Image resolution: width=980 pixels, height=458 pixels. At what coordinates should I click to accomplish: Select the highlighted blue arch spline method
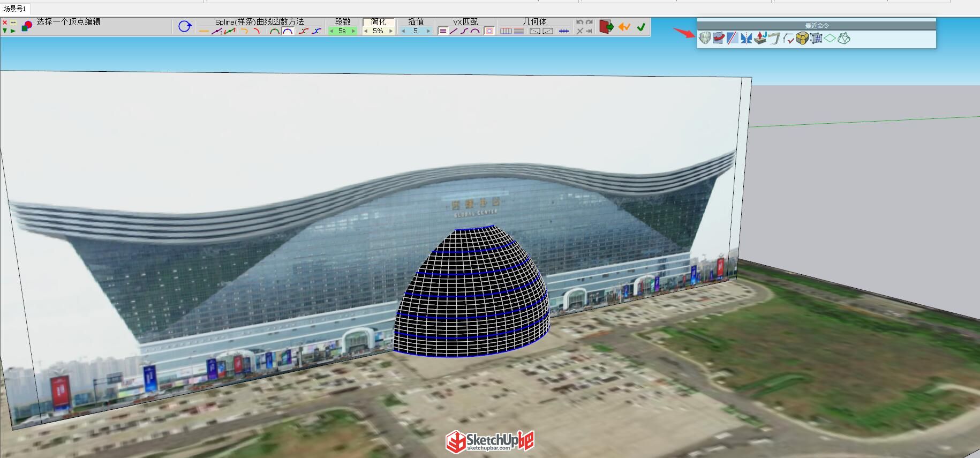pos(288,31)
